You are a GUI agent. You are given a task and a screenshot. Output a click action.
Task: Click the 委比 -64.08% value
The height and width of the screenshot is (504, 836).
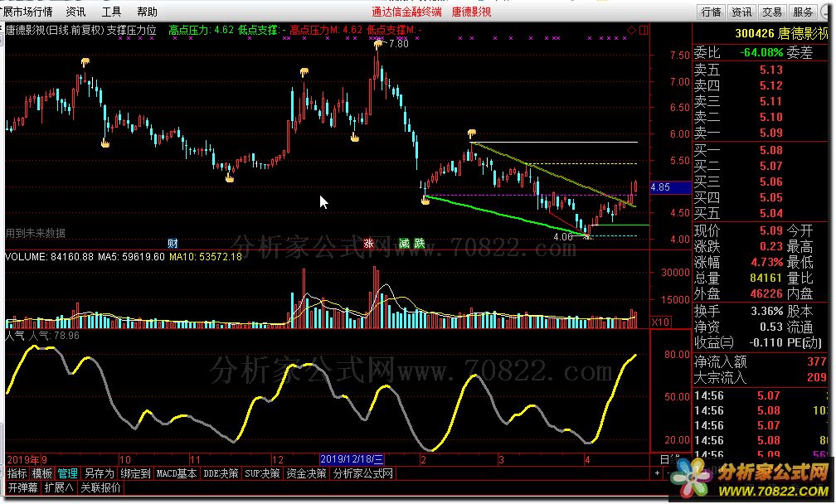coord(761,53)
